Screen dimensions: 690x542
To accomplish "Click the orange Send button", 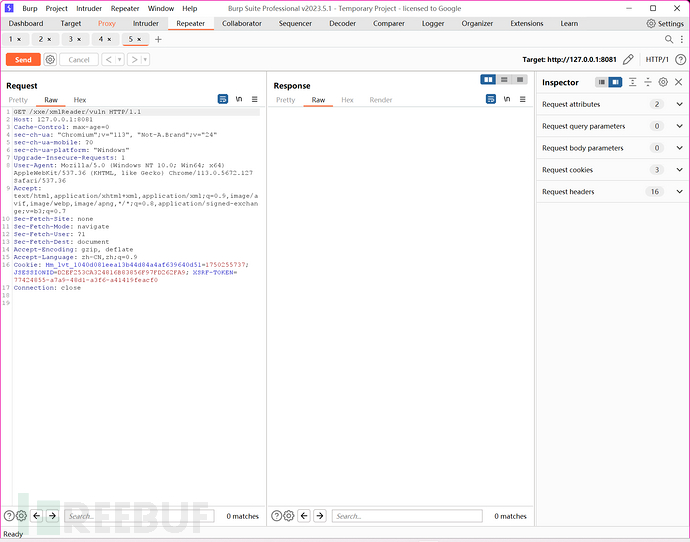I will point(22,60).
